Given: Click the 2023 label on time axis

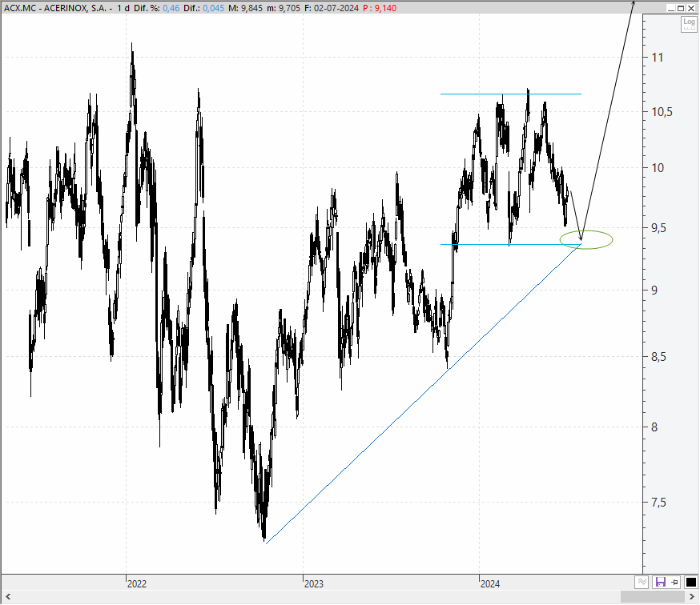Looking at the screenshot, I should [x=313, y=583].
